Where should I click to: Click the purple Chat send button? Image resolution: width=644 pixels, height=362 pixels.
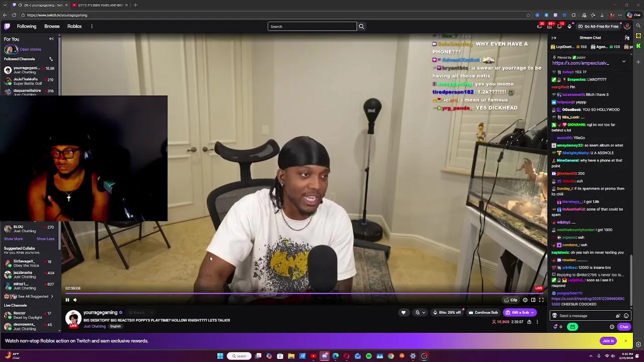point(624,327)
